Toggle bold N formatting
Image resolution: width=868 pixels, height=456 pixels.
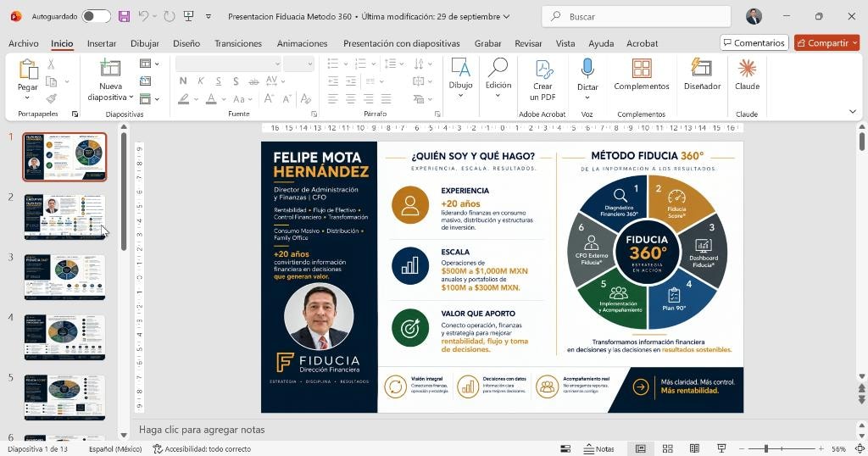(183, 81)
